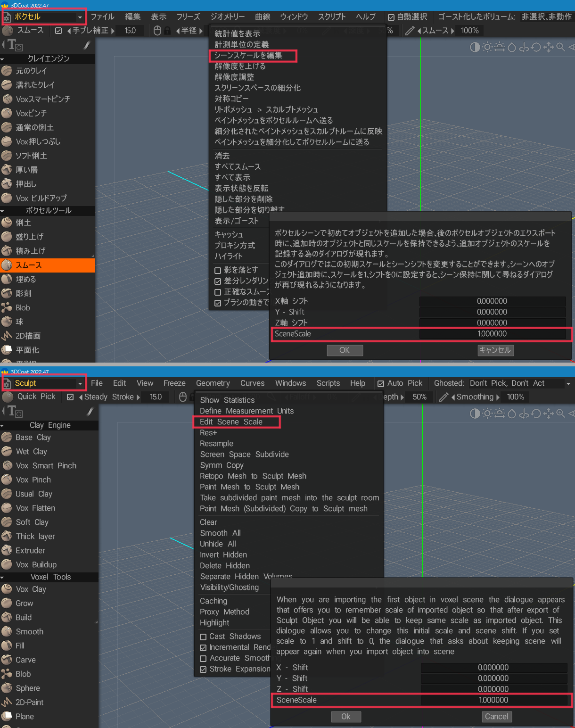This screenshot has width=575, height=728.
Task: Click OK in the Japanese dialog
Action: click(345, 350)
